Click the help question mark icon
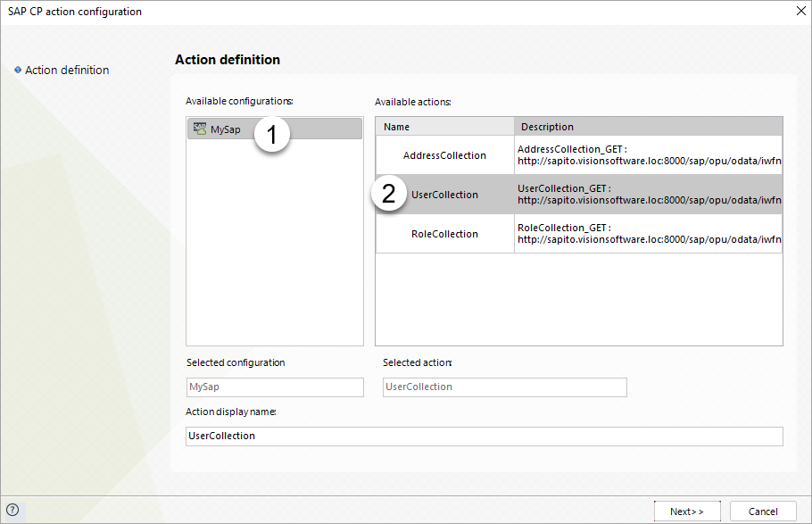Image resolution: width=812 pixels, height=524 pixels. point(12,510)
